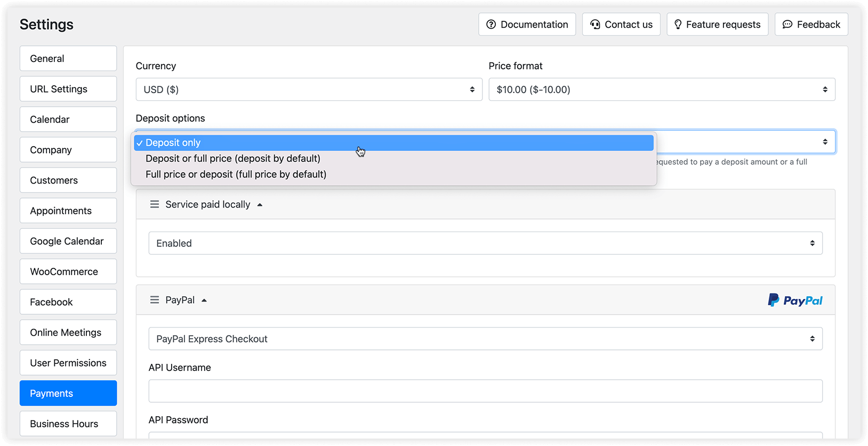Viewport: 868px width, 446px height.
Task: Switch to Appointments settings
Action: click(68, 211)
